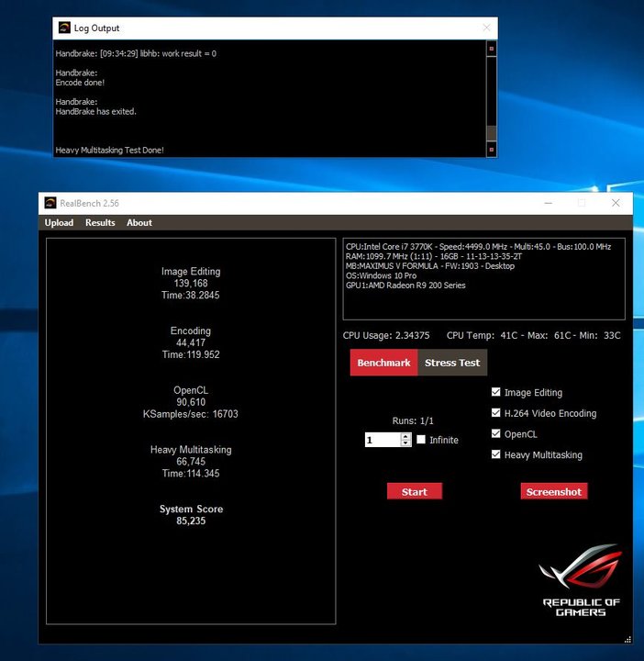
Task: Click the 'KSamples/sec: 16703' text
Action: point(191,414)
